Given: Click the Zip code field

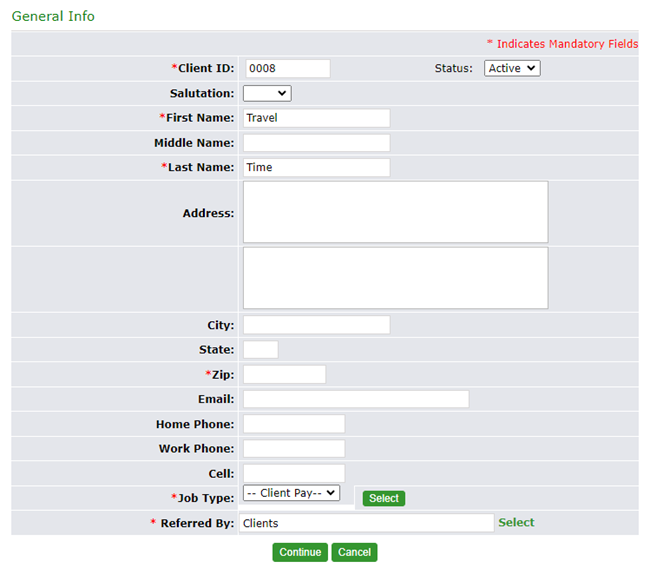Looking at the screenshot, I should 284,374.
